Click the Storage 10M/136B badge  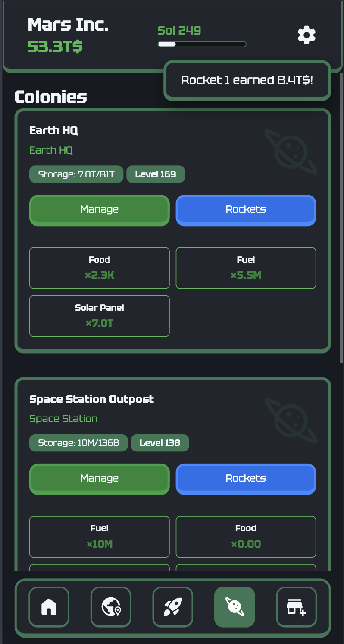78,443
